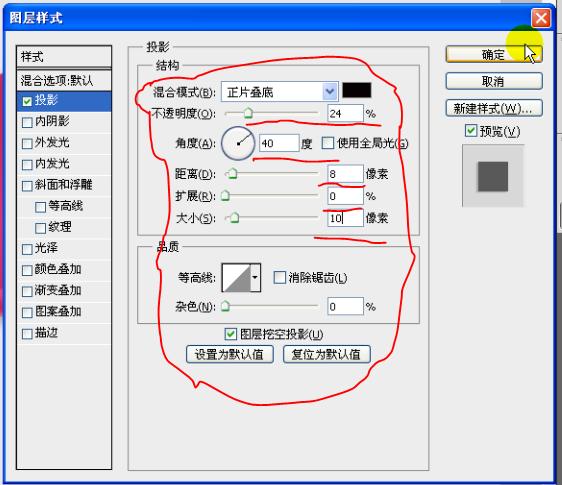Enable the 纹理 checkbox
562x485 pixels.
[41, 228]
